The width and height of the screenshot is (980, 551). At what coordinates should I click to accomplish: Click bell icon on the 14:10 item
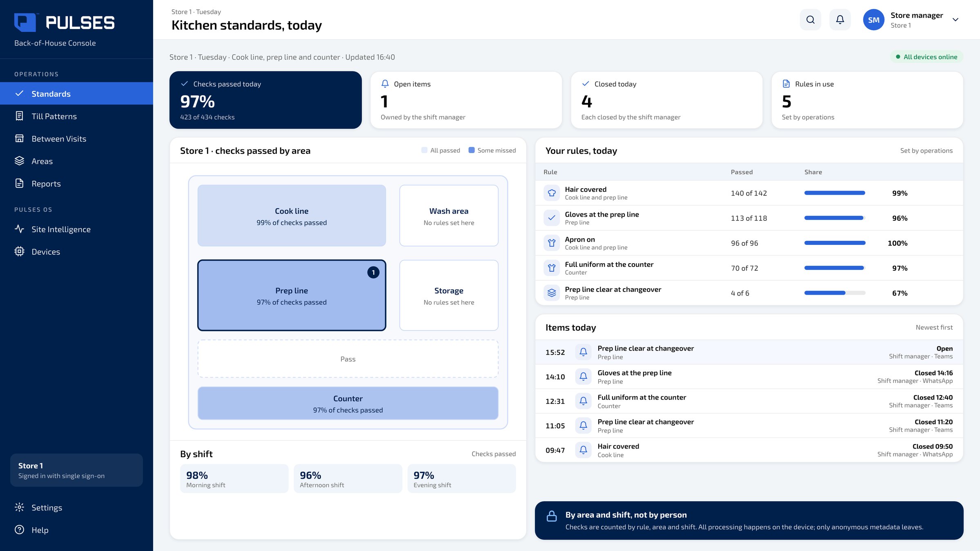(x=583, y=376)
